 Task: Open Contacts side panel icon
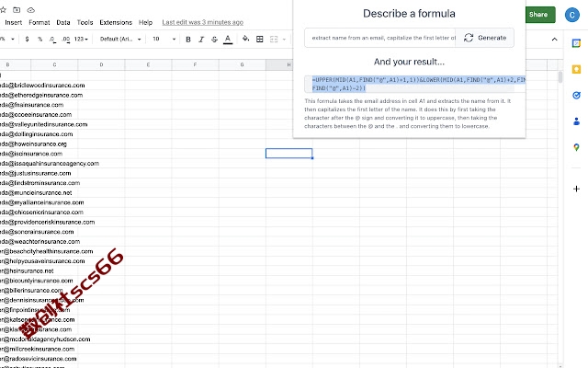pyautogui.click(x=576, y=121)
